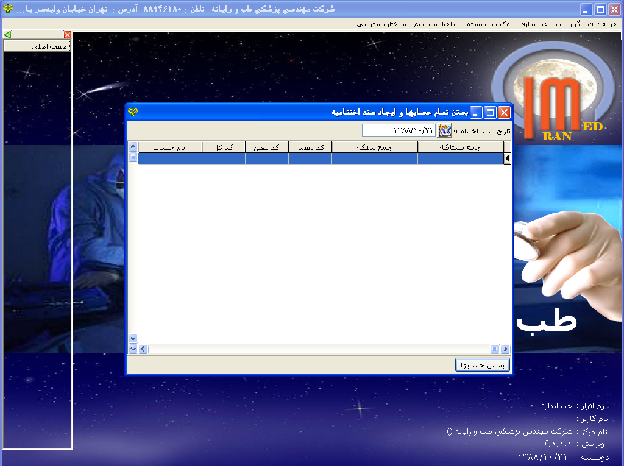The width and height of the screenshot is (625, 466).
Task: Click the labeled button heading the side panel
Action: click(x=37, y=46)
